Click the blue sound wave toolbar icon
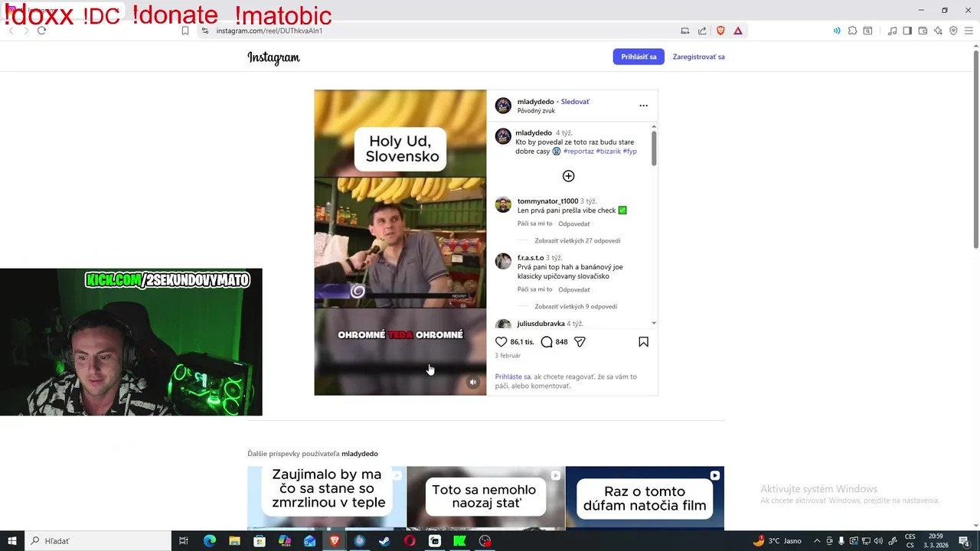980x551 pixels. click(x=837, y=31)
